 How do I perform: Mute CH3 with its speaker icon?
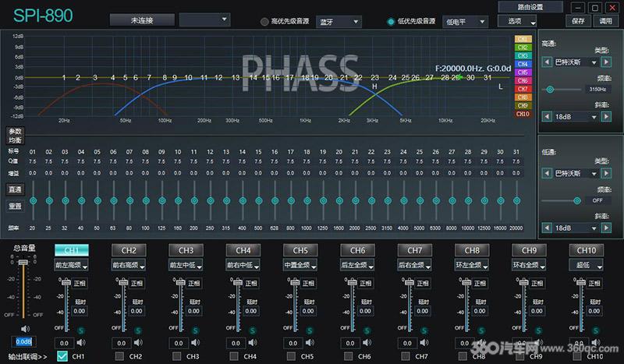click(x=196, y=342)
